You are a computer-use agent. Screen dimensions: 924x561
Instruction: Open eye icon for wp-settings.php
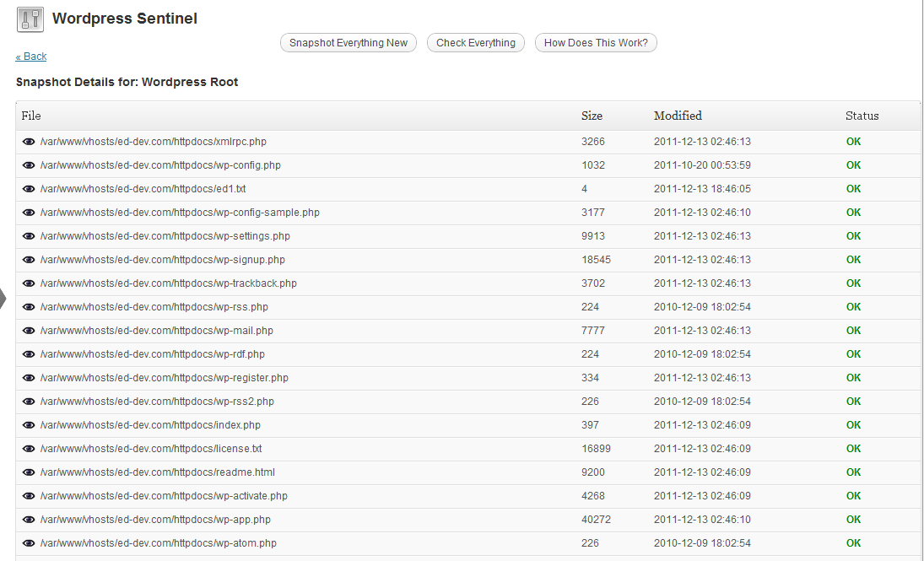tap(29, 235)
